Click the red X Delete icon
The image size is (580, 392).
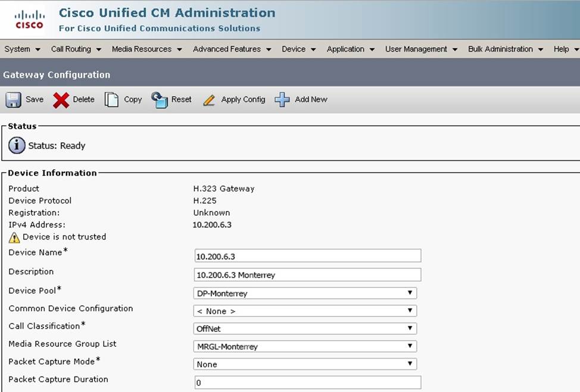tap(61, 100)
